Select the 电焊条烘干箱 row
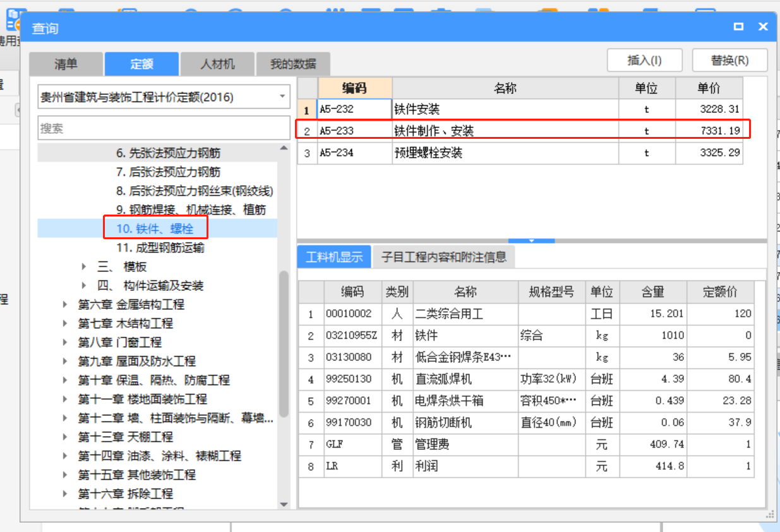This screenshot has width=780, height=532. click(526, 401)
